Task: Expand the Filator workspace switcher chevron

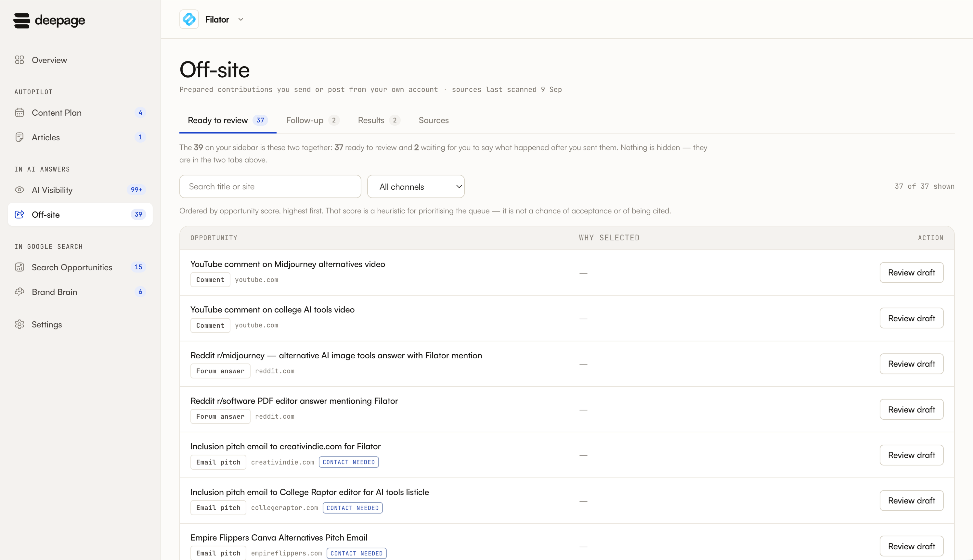Action: click(x=241, y=19)
